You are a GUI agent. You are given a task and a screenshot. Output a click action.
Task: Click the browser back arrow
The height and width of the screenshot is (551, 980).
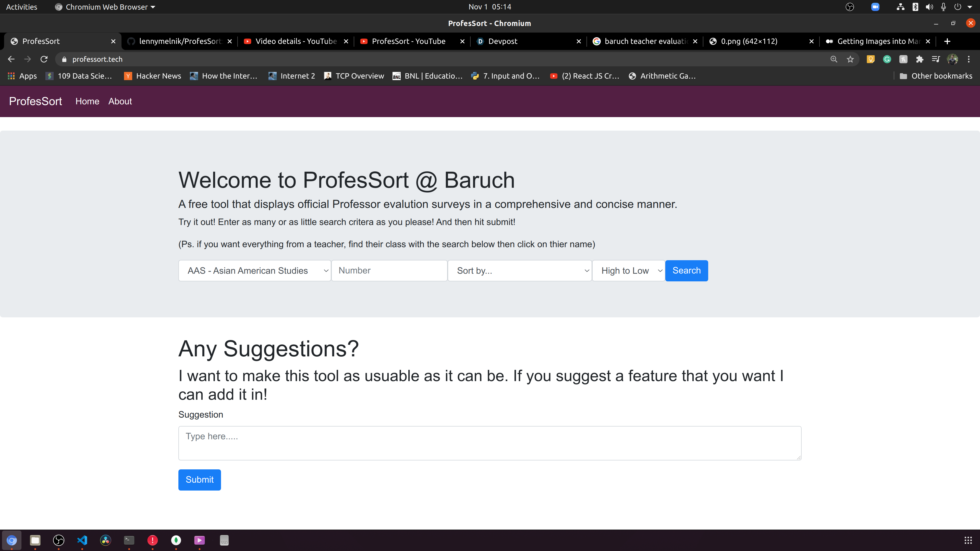pyautogui.click(x=11, y=59)
